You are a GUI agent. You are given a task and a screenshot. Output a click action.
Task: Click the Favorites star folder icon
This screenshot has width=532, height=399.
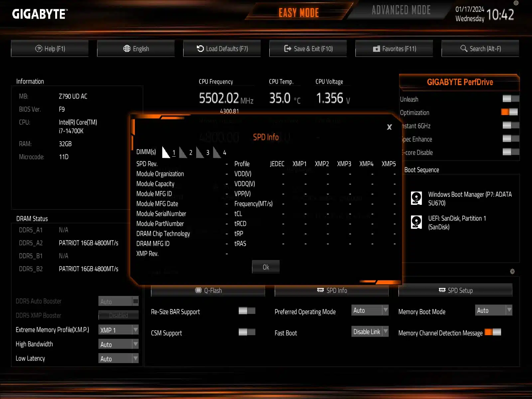(x=376, y=49)
